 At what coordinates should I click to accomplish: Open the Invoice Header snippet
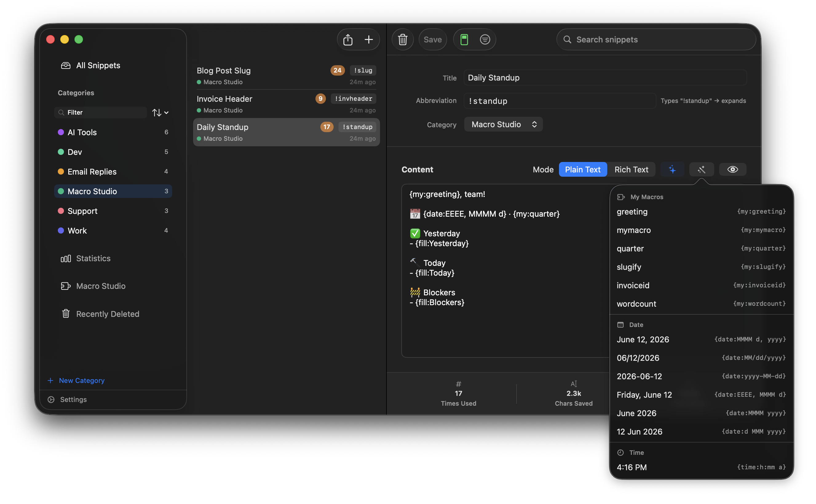tap(287, 104)
